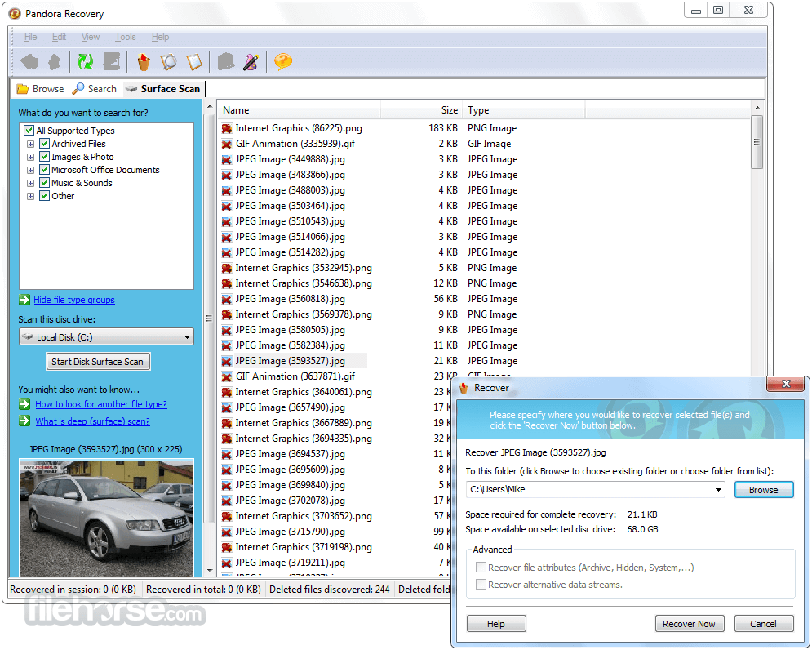Click file icon of GIF Animation (3335939).gif
This screenshot has height=650, width=812.
pos(227,144)
